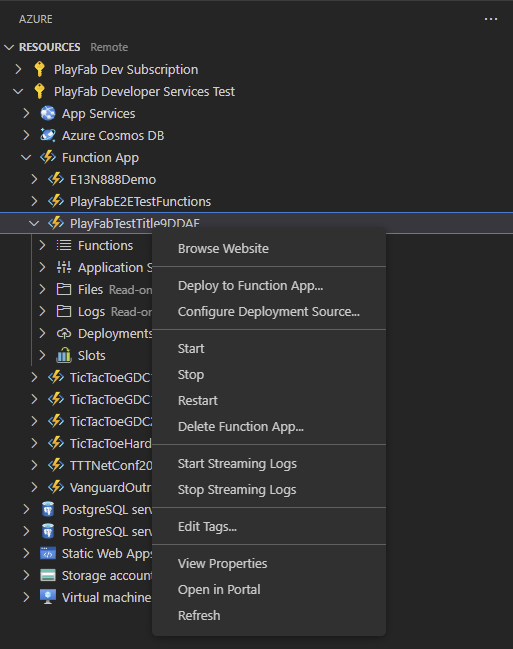This screenshot has width=513, height=649.
Task: Click the AZURE panel title
Action: click(x=36, y=19)
